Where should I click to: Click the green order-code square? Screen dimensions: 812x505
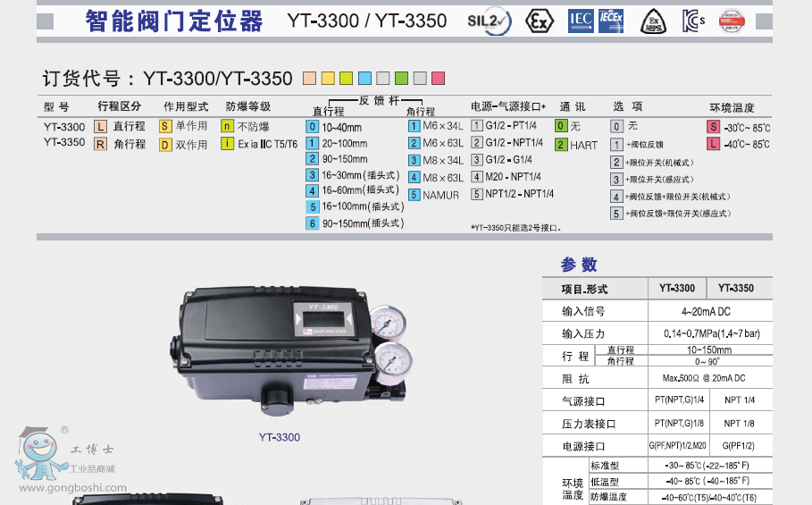pos(401,79)
